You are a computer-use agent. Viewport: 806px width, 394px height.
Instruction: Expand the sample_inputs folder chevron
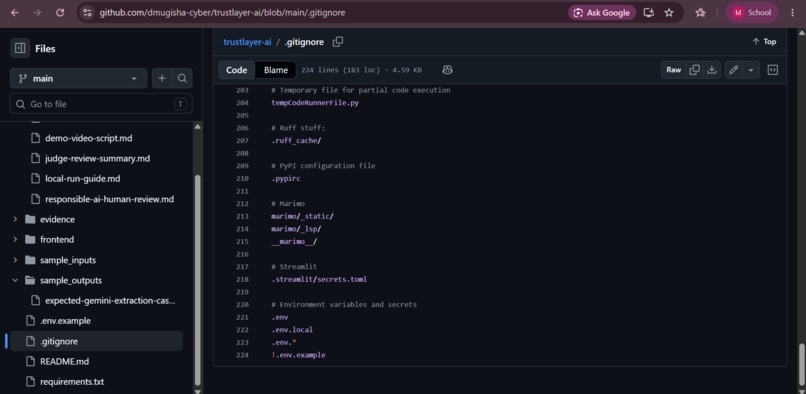tap(15, 260)
